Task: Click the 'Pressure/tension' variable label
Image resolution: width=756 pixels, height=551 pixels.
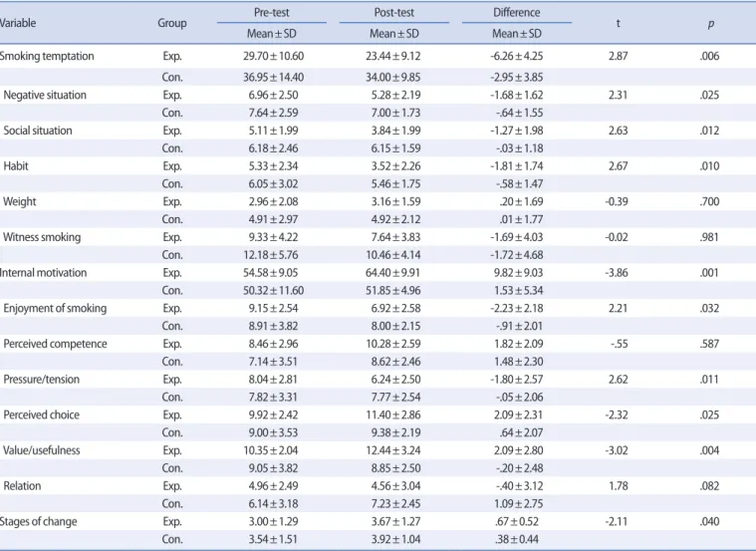Action: (x=42, y=380)
